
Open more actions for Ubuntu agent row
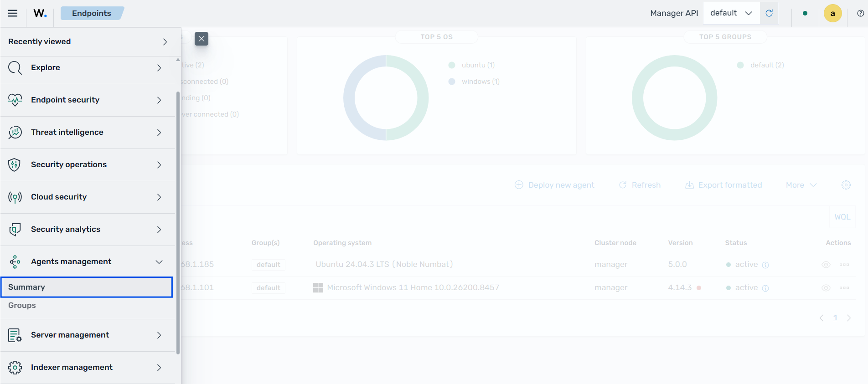[x=844, y=265]
